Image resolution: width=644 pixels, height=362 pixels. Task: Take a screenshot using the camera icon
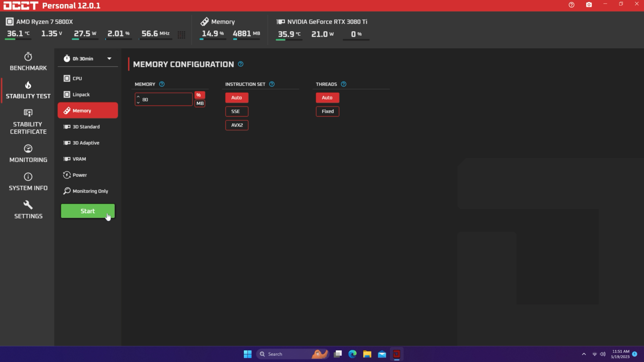pyautogui.click(x=589, y=5)
